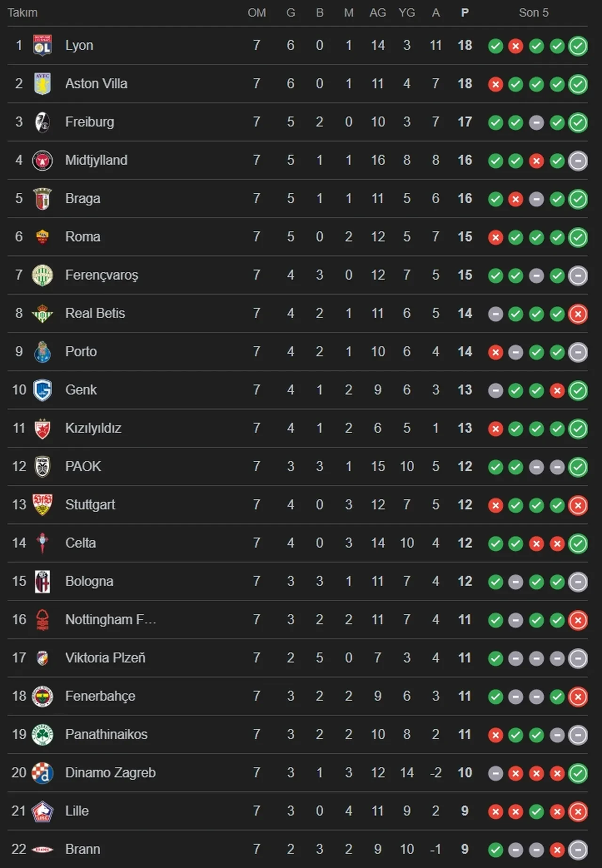This screenshot has width=602, height=868.
Task: Select the Roma club crest
Action: (x=42, y=237)
